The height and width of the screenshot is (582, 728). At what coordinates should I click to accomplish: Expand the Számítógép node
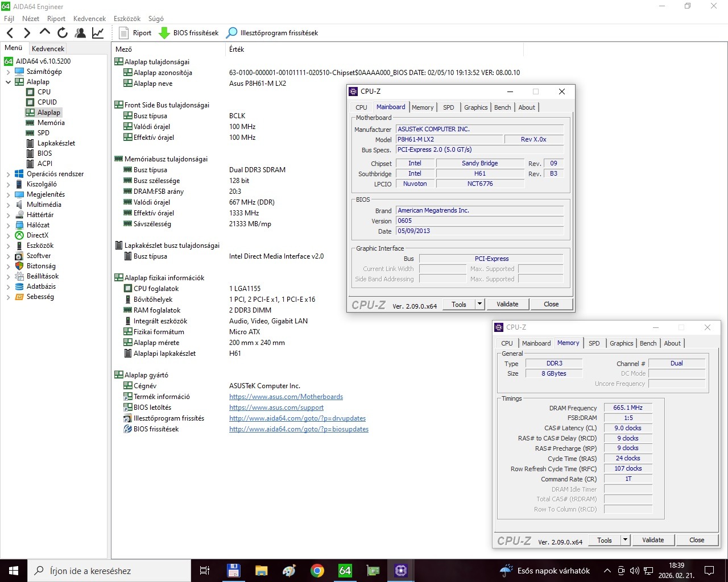8,72
